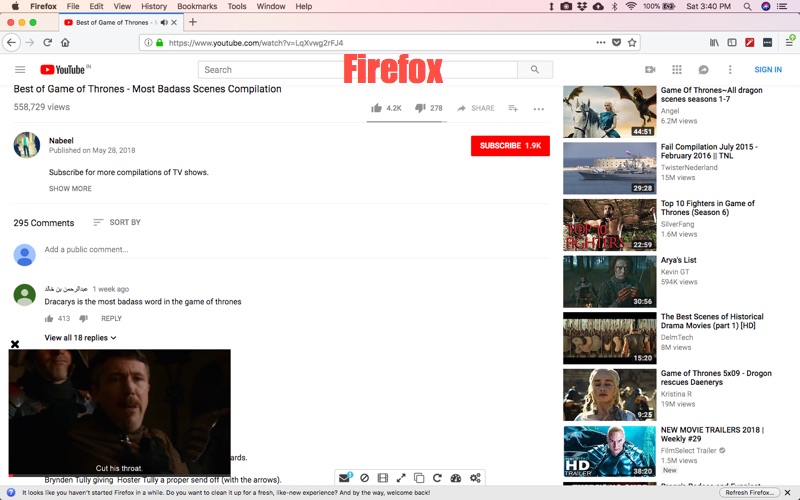Dislike the video with thumbs down 278
Viewport: 800px width, 500px height.
coord(429,108)
